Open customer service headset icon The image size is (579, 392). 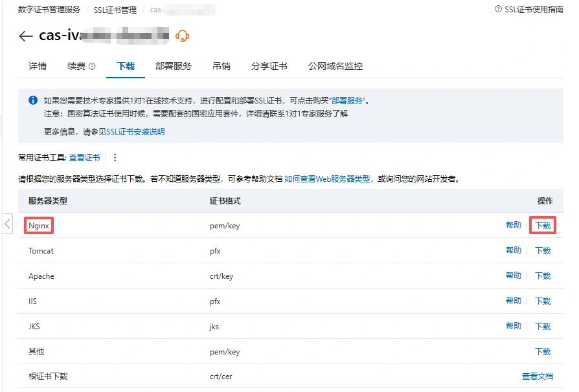(181, 36)
